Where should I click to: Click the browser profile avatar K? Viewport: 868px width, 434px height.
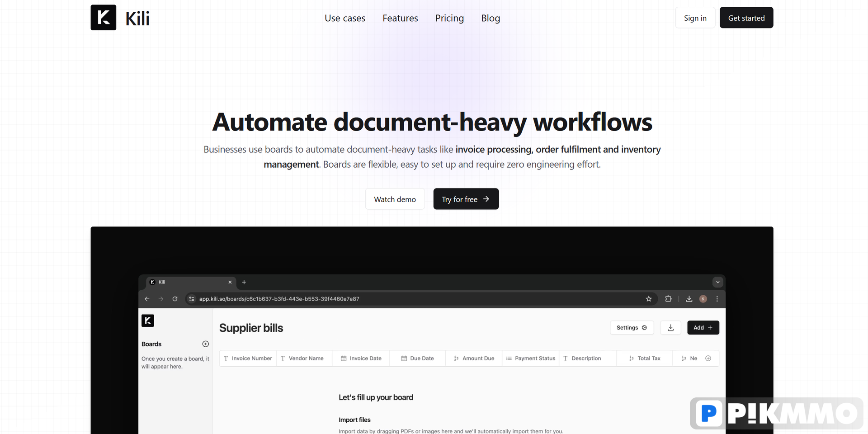(703, 299)
